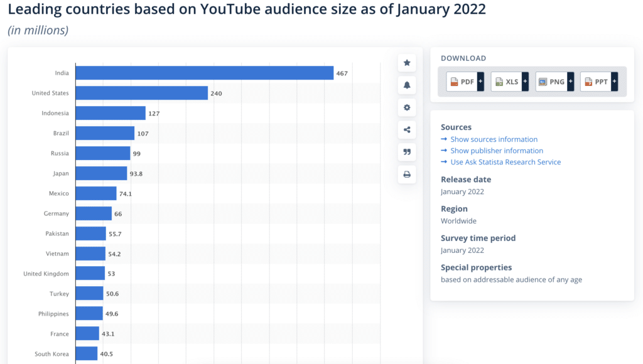This screenshot has width=643, height=364.
Task: Click the Russia bar
Action: point(103,153)
